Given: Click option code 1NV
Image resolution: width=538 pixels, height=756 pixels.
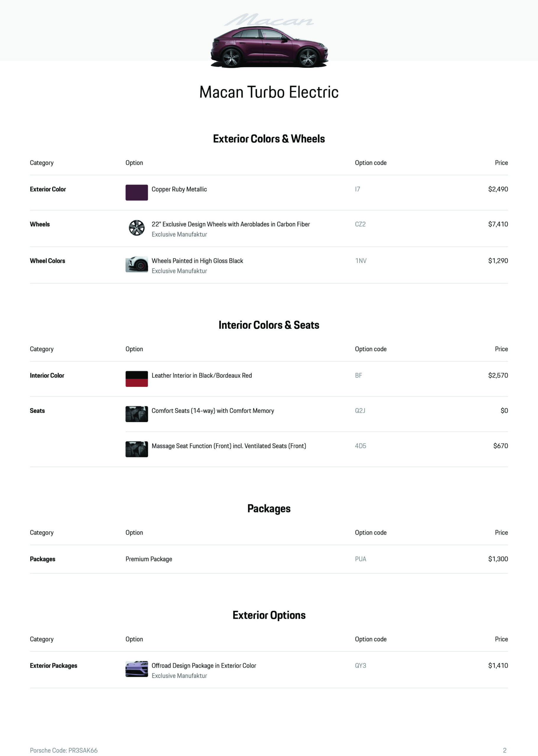Looking at the screenshot, I should point(361,260).
